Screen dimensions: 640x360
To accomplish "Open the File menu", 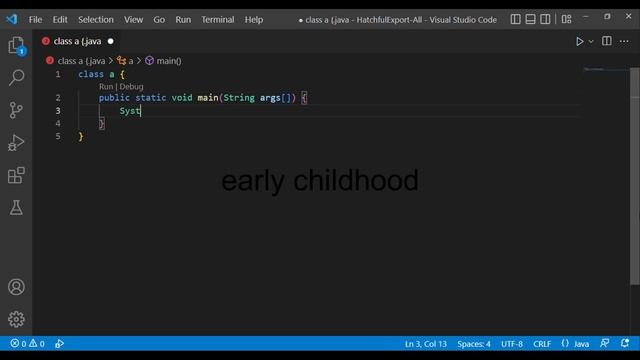I will (x=35, y=20).
